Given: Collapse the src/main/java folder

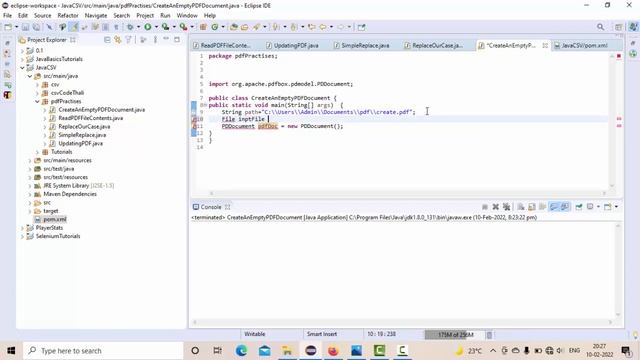Looking at the screenshot, I should click(x=30, y=76).
